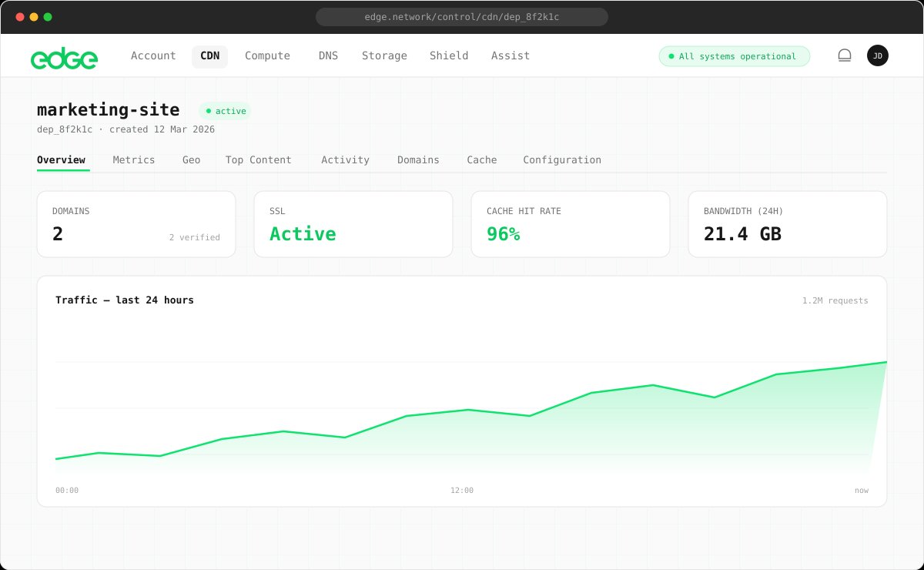Click the 21.4 GB bandwidth value

(743, 234)
